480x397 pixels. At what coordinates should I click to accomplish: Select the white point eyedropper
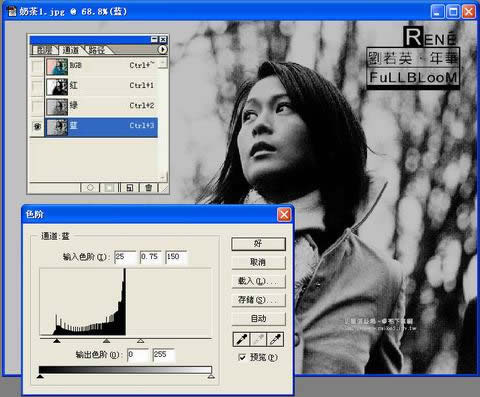(275, 339)
